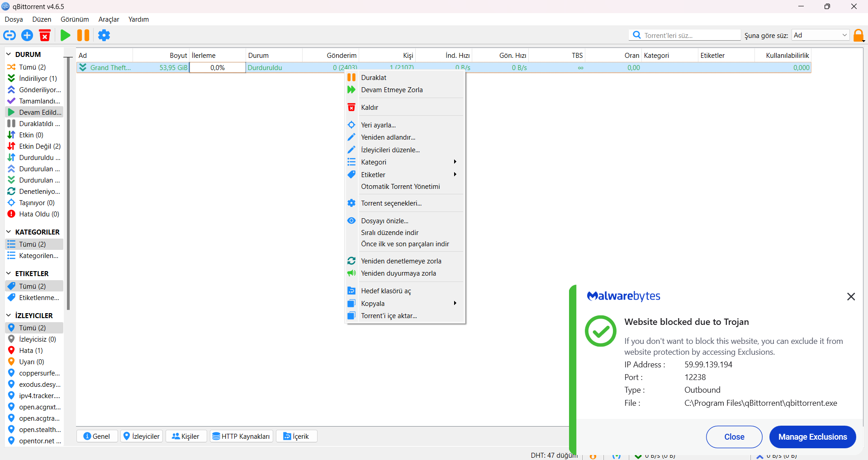Click Manage Exclusions in Malwarebytes popup

coord(812,437)
